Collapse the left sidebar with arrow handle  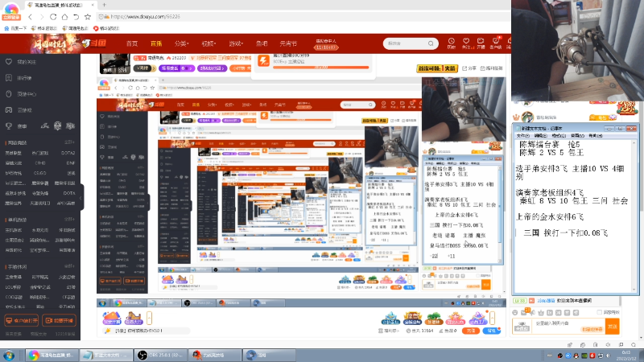81,198
